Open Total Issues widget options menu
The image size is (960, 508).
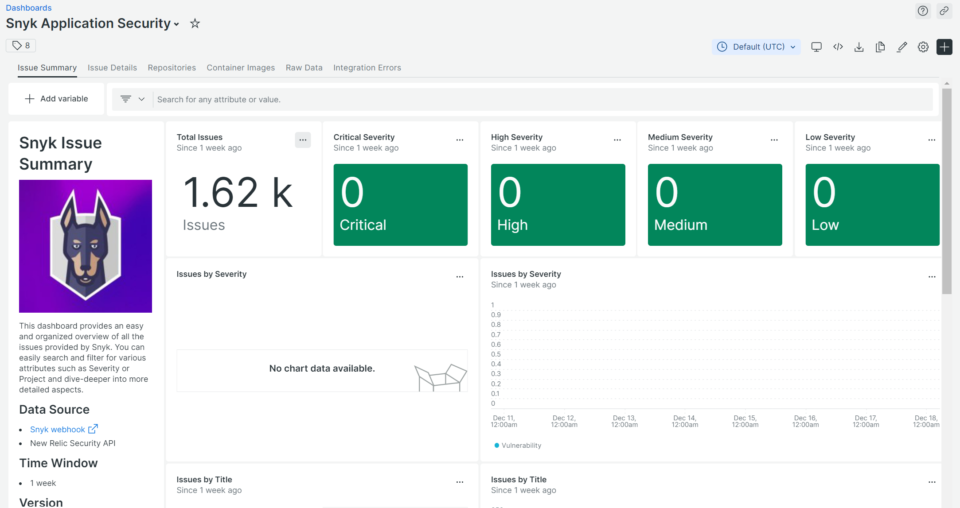(303, 141)
